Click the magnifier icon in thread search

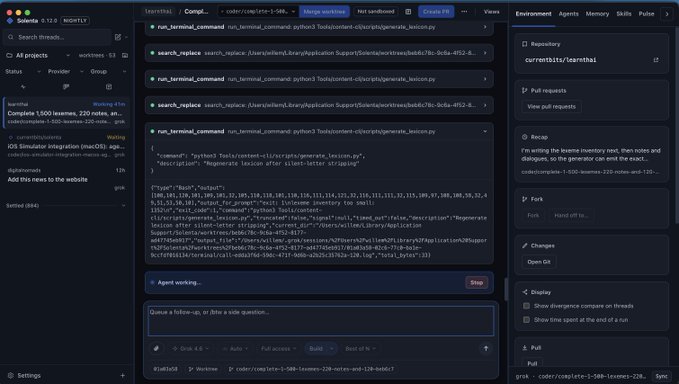point(11,37)
